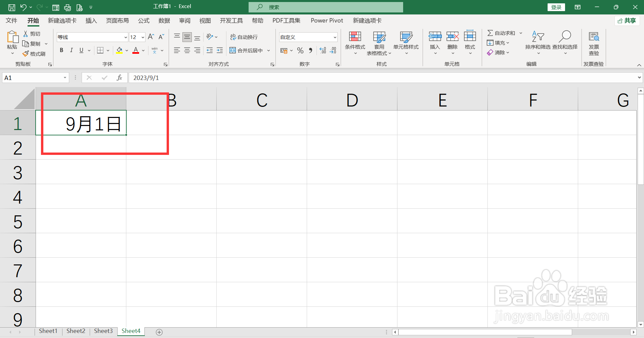The image size is (644, 338).
Task: Expand AutoSum (自动求和) dropdown arrow
Action: 521,33
